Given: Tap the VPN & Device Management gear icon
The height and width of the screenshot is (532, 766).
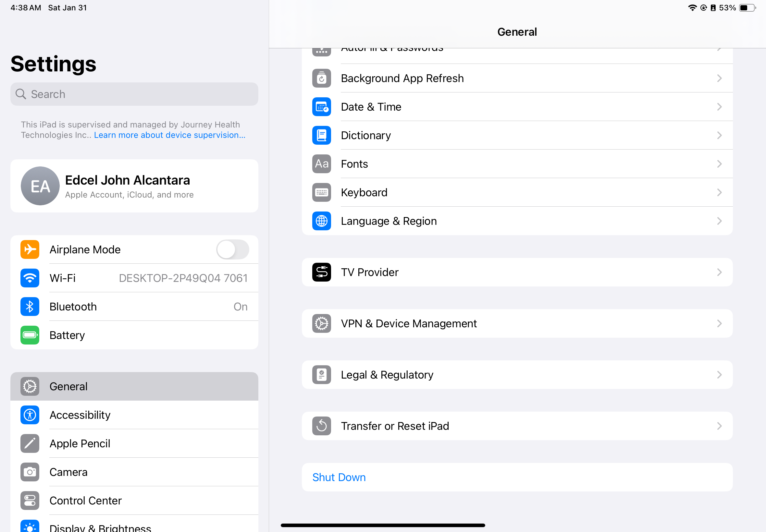Looking at the screenshot, I should [321, 324].
